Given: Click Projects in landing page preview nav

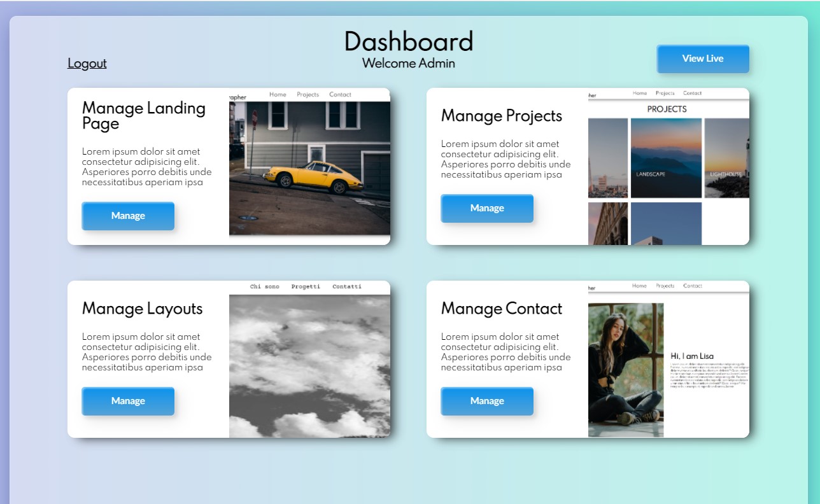Looking at the screenshot, I should pos(307,95).
